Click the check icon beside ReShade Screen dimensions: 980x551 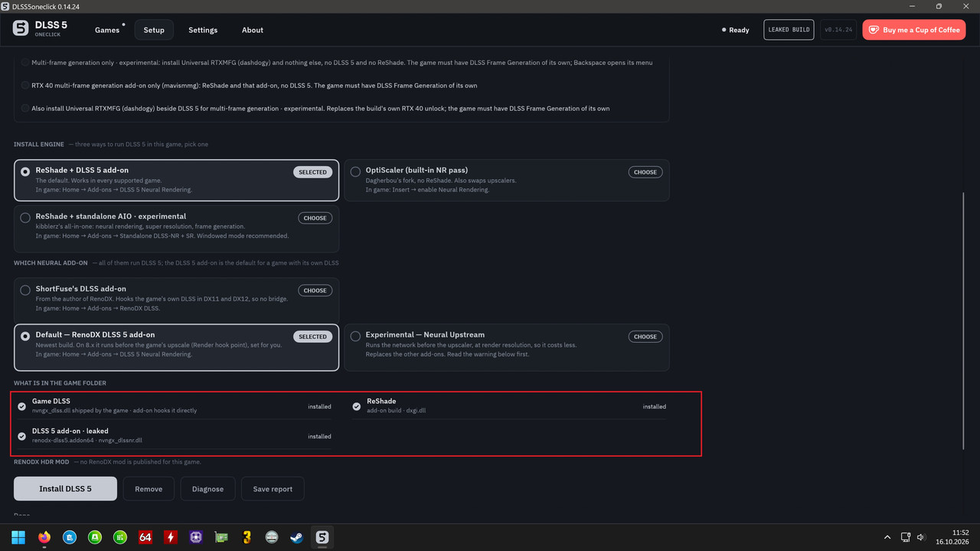(356, 406)
